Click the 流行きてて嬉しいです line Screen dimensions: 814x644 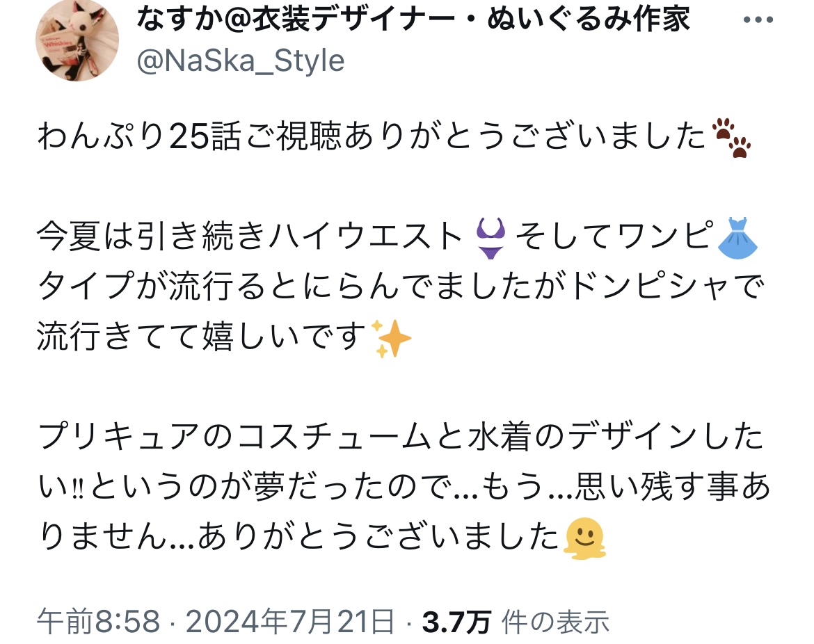(x=224, y=337)
